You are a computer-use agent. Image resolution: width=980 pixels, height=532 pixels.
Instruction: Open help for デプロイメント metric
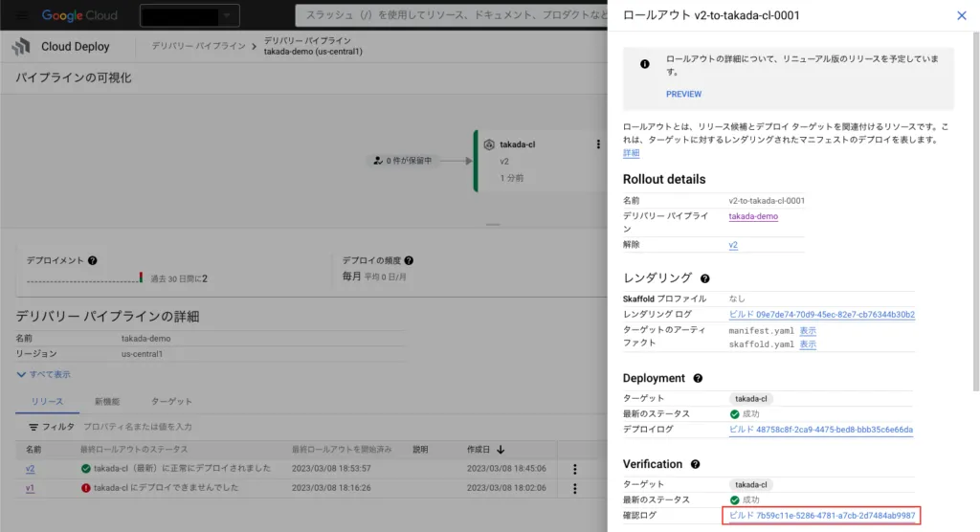[x=93, y=260]
